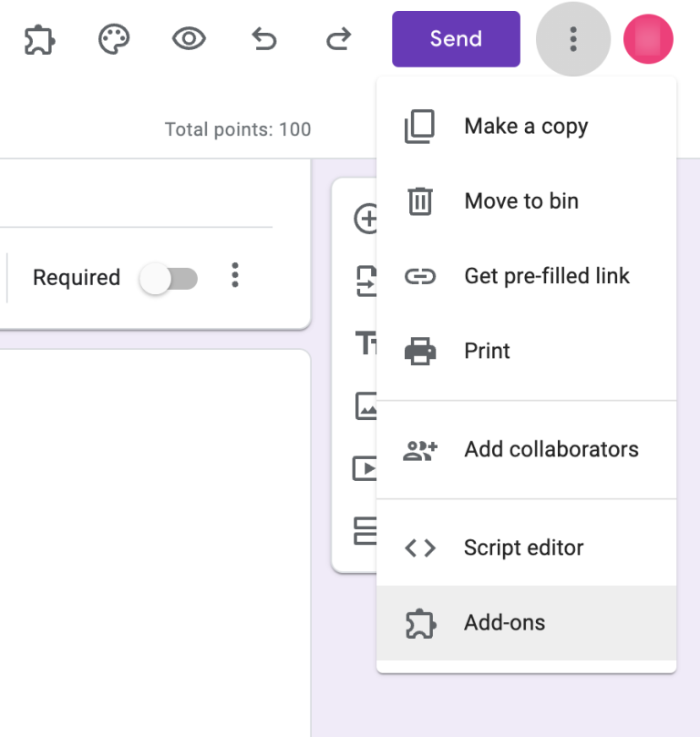Add a new section with the section icon

pyautogui.click(x=368, y=532)
